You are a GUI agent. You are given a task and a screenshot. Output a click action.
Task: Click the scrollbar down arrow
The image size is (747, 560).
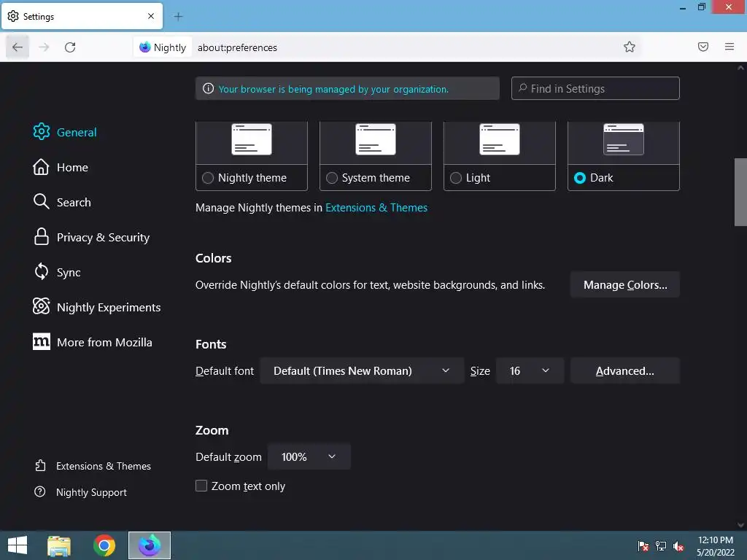(x=740, y=525)
